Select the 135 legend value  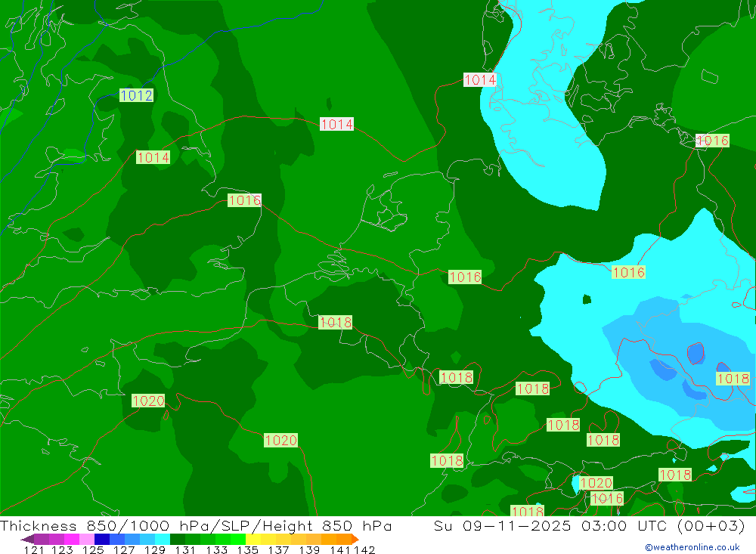(247, 550)
